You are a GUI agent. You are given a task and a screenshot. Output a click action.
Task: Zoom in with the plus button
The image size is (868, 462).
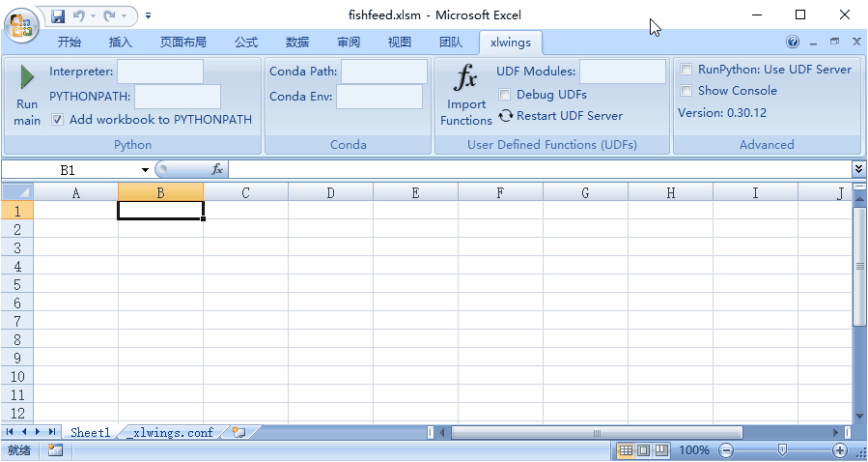[839, 450]
